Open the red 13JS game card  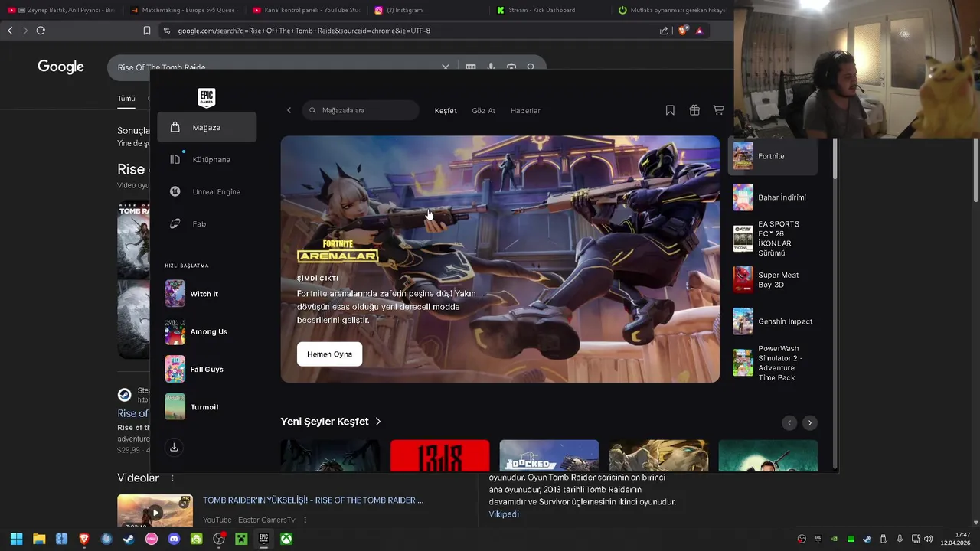click(440, 456)
